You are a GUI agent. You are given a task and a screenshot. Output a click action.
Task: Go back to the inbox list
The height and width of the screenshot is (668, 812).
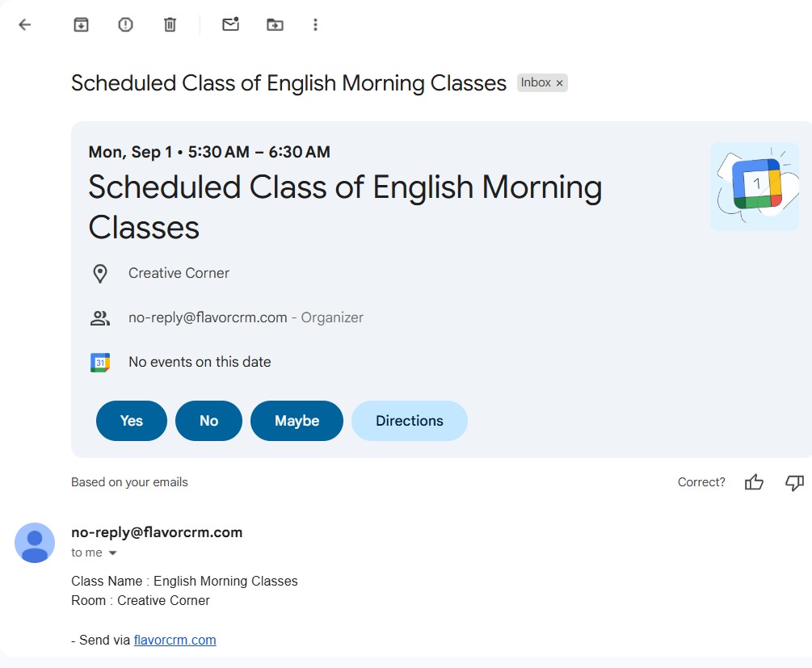pos(25,25)
